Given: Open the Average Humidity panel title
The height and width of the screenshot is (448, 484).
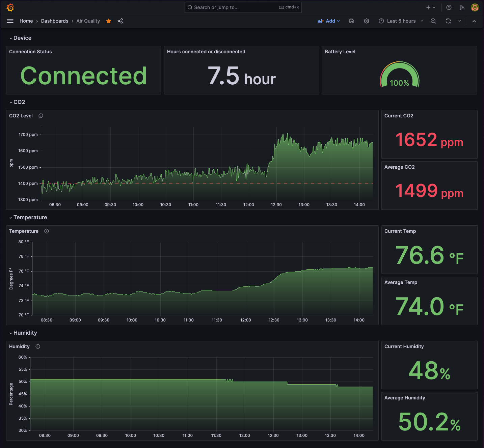Looking at the screenshot, I should (x=405, y=398).
